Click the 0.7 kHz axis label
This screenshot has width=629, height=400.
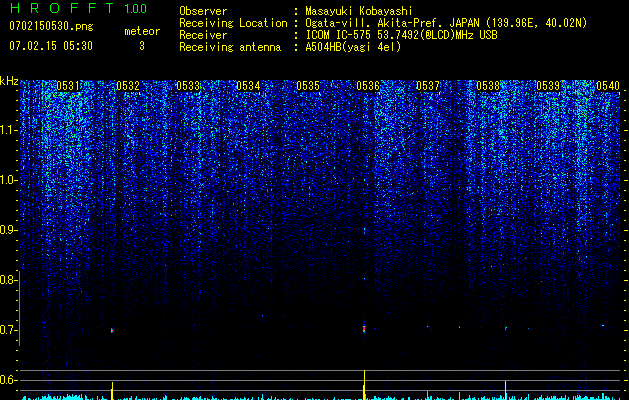click(7, 330)
